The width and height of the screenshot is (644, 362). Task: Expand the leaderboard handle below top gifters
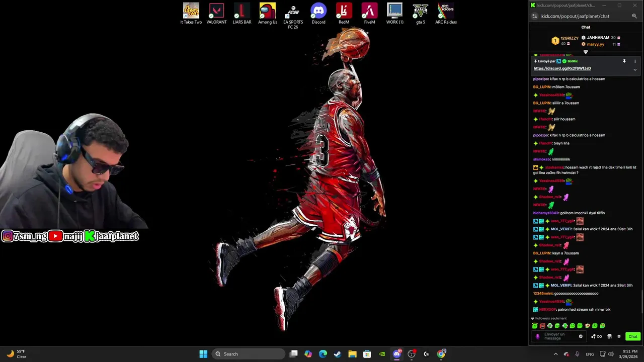coord(586,52)
